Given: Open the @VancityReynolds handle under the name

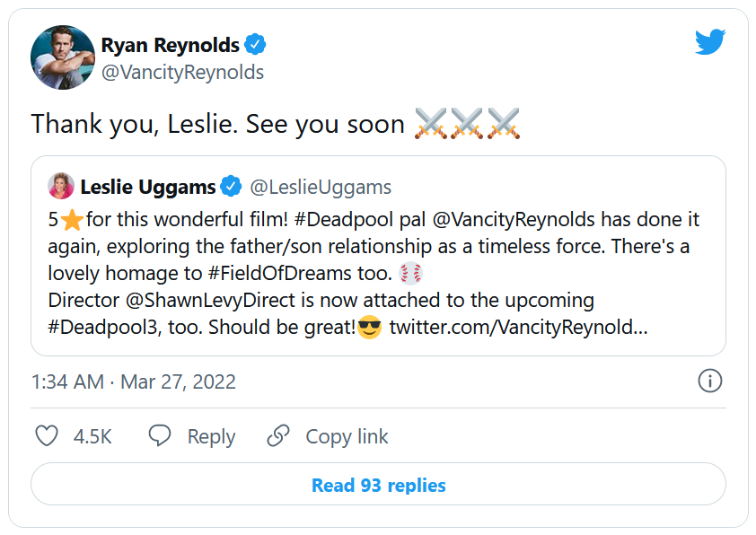Looking at the screenshot, I should (182, 73).
